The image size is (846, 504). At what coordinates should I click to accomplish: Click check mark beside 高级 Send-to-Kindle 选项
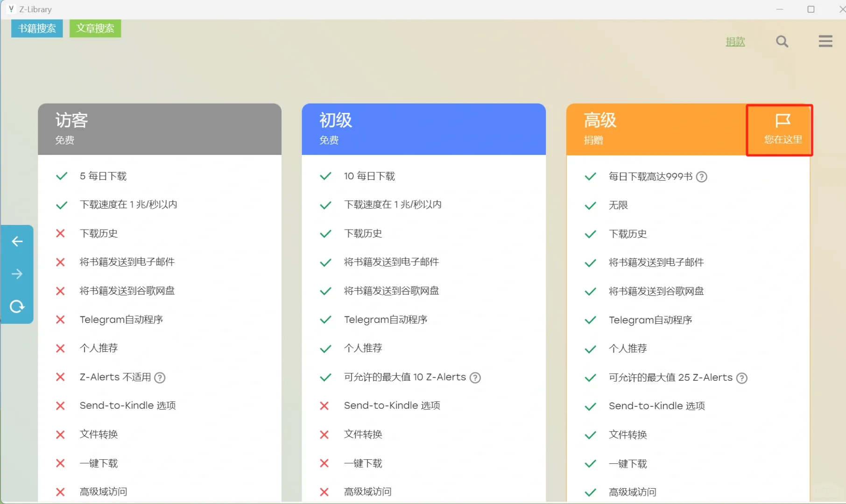coord(590,406)
